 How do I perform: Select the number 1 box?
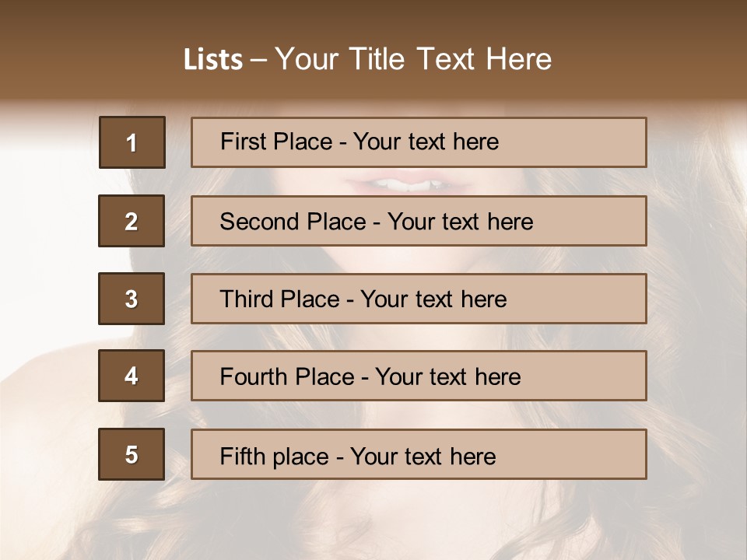132,142
